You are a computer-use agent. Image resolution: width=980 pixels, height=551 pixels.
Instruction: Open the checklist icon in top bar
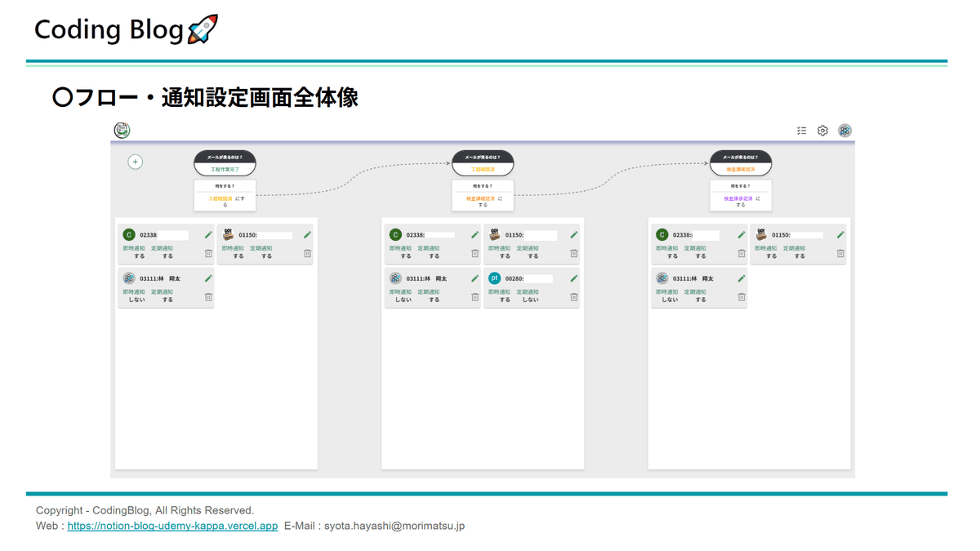(801, 131)
